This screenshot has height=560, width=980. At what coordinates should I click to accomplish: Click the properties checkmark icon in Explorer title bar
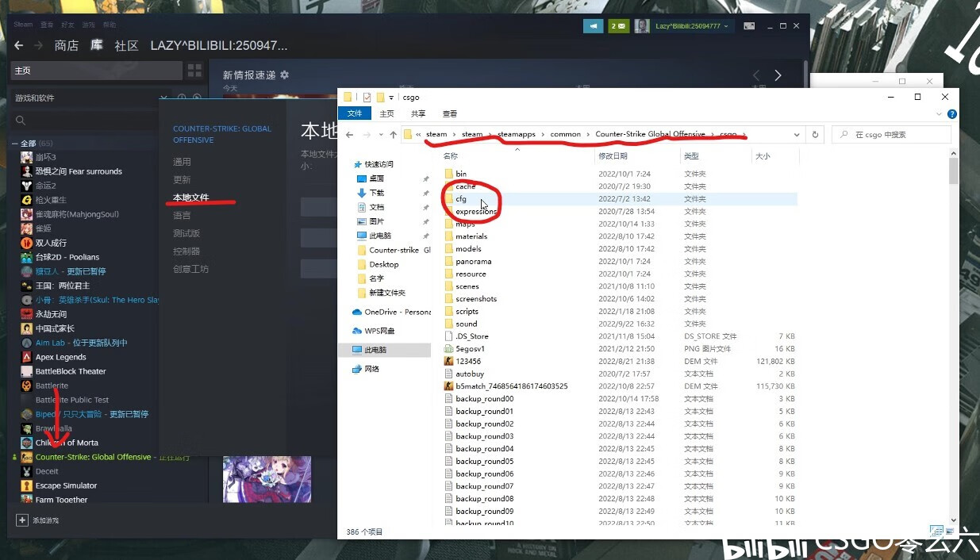(x=367, y=98)
